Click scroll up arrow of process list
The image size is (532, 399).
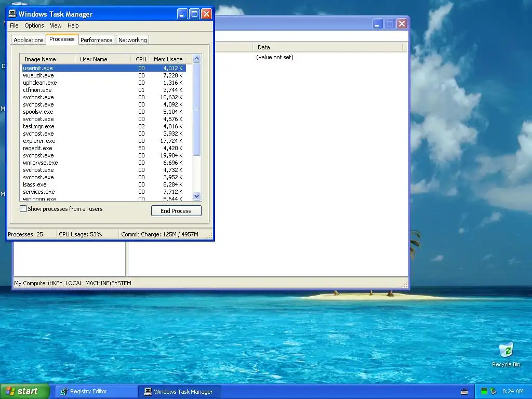pos(196,58)
